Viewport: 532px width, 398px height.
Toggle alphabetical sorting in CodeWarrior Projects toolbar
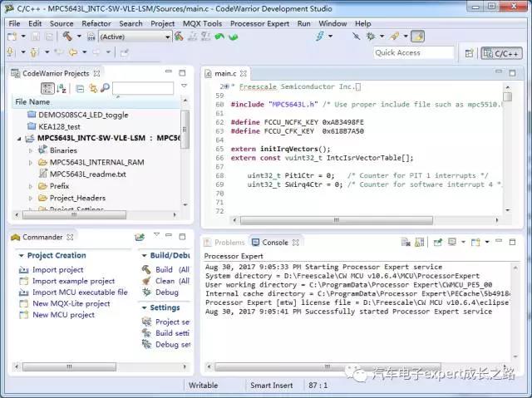click(62, 88)
